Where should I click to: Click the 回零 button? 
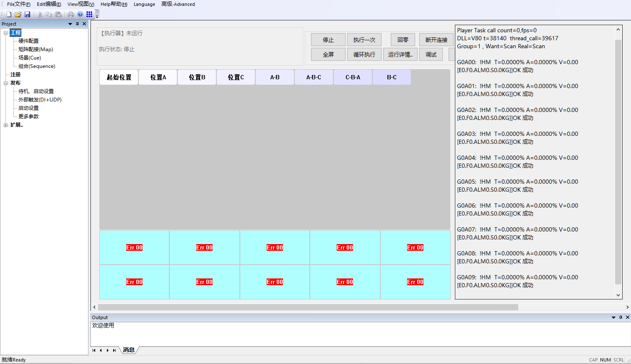403,40
